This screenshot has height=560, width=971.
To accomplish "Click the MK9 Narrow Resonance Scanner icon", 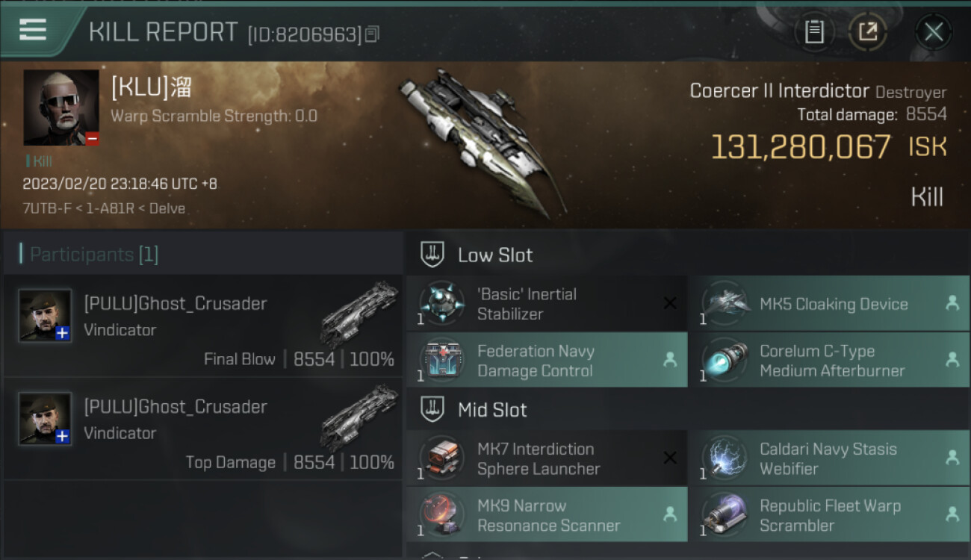I will [441, 515].
